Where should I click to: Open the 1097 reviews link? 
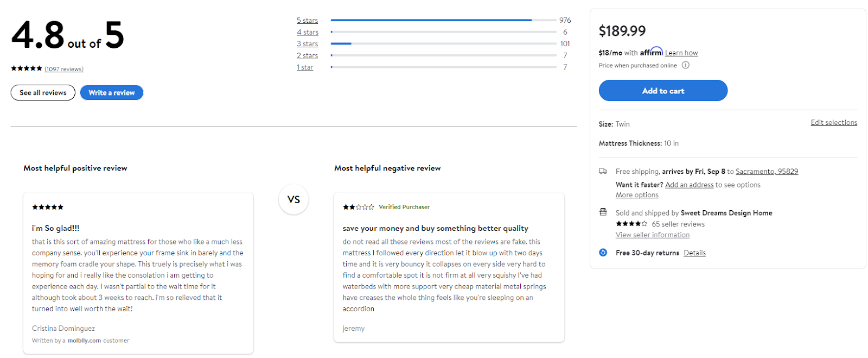coord(64,69)
